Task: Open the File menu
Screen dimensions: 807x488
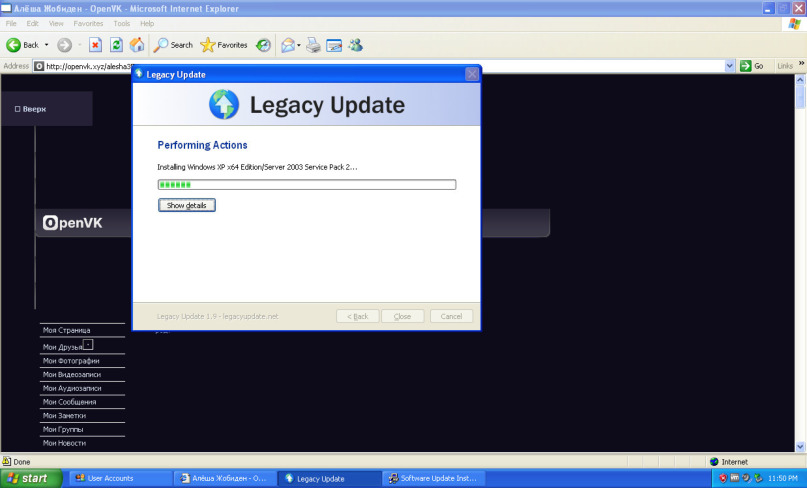Action: 11,24
